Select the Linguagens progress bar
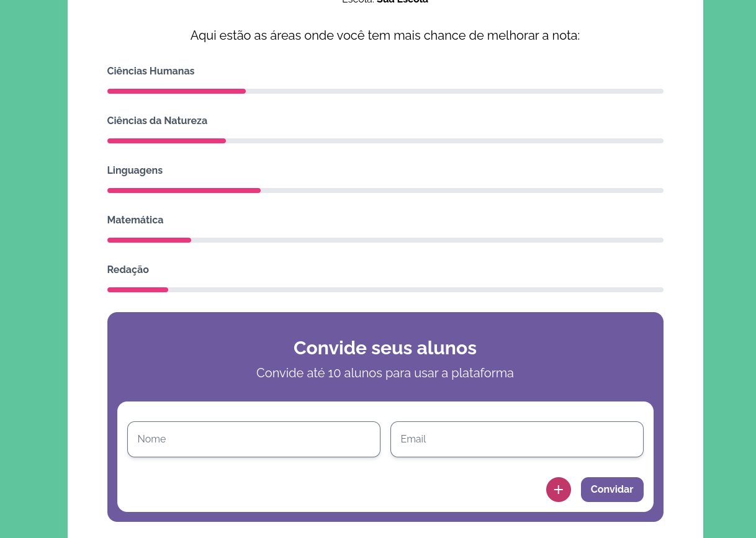 coord(385,191)
